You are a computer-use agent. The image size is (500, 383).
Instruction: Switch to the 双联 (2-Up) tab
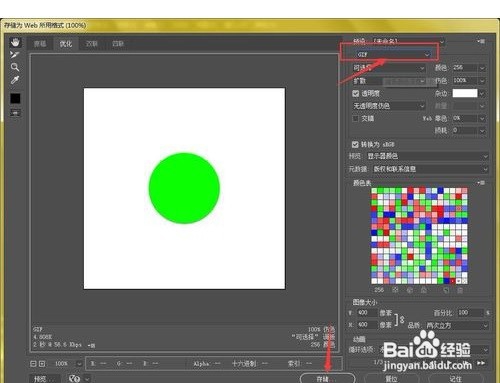click(92, 44)
